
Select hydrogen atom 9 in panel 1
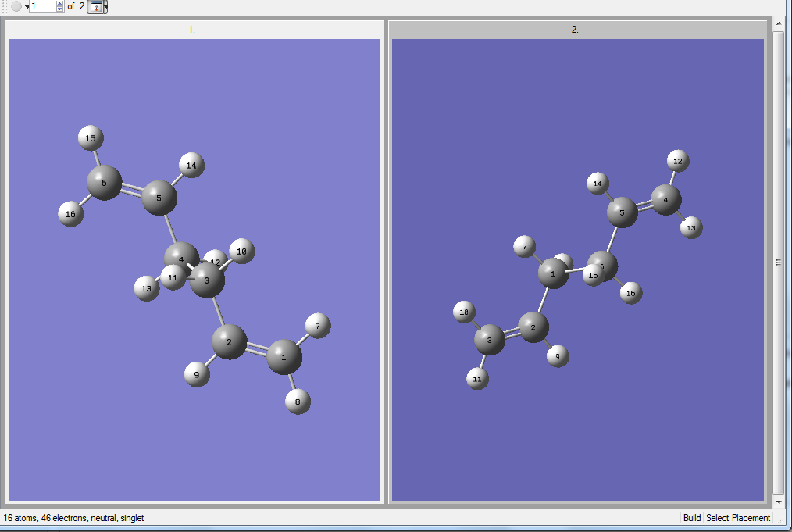coord(197,374)
